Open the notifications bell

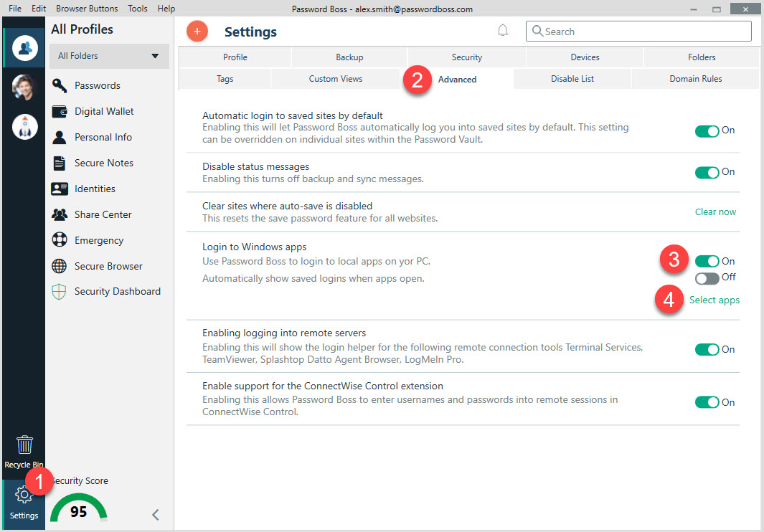tap(503, 31)
